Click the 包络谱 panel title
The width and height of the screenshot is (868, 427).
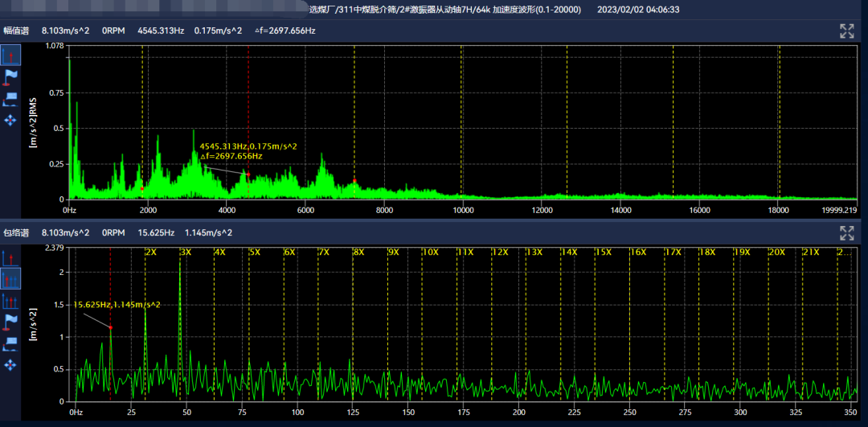(16, 233)
